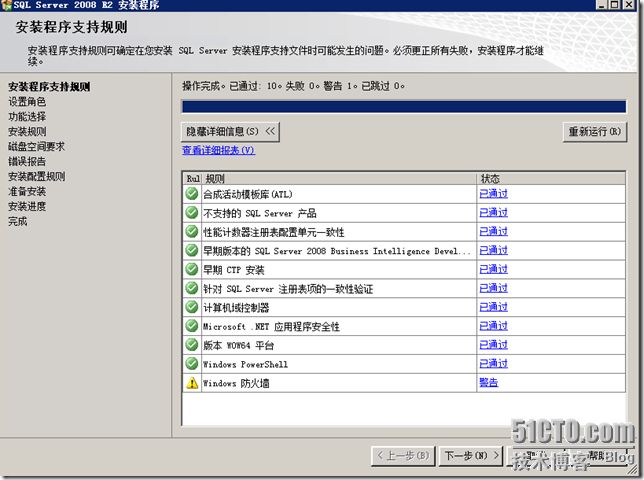Minimize the SQL Server setup window
This screenshot has height=480, width=644.
tap(602, 5)
